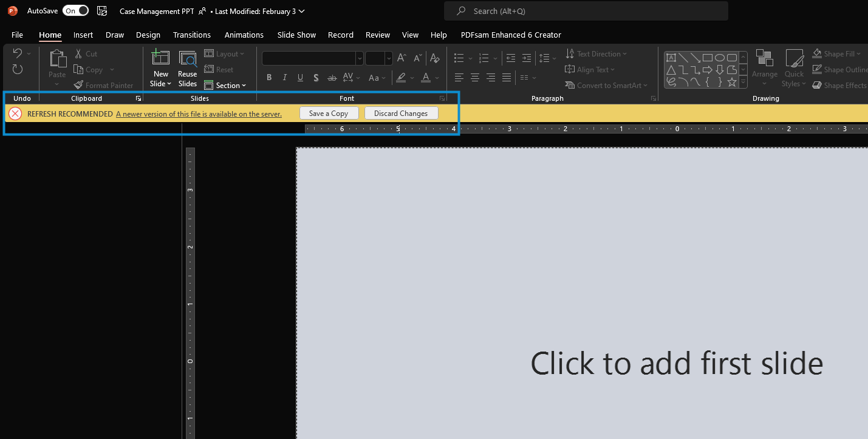Open the Text Direction dropdown
Image resolution: width=868 pixels, height=439 pixels.
pos(596,54)
